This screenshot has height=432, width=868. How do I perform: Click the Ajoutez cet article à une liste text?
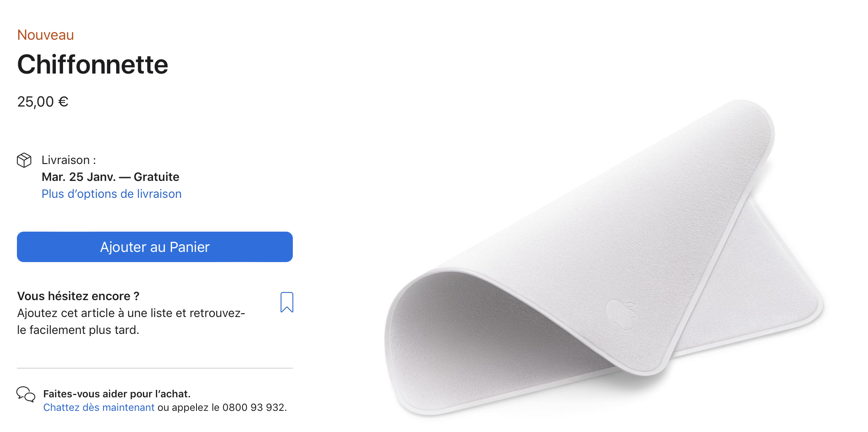click(x=131, y=321)
